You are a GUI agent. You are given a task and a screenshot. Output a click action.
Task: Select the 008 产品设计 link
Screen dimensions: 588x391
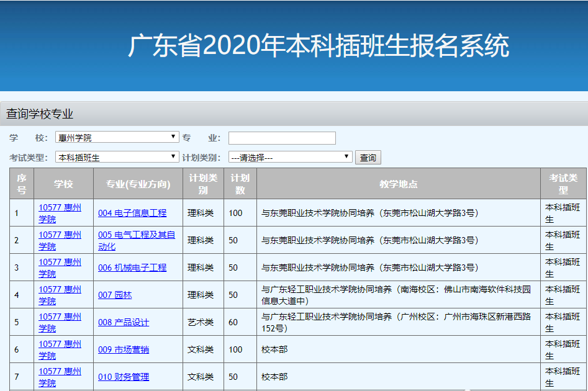pyautogui.click(x=124, y=322)
